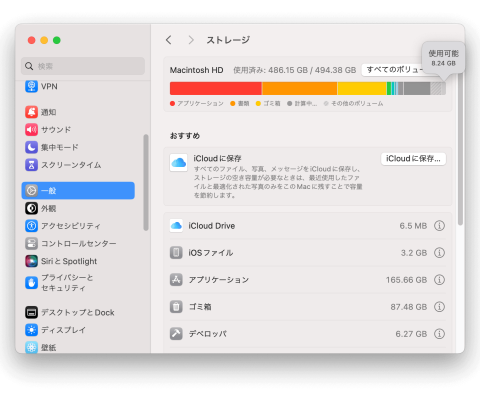Screen dimensions: 480x400
Task: Select the コントロールセンター sidebar label
Action: coord(79,244)
